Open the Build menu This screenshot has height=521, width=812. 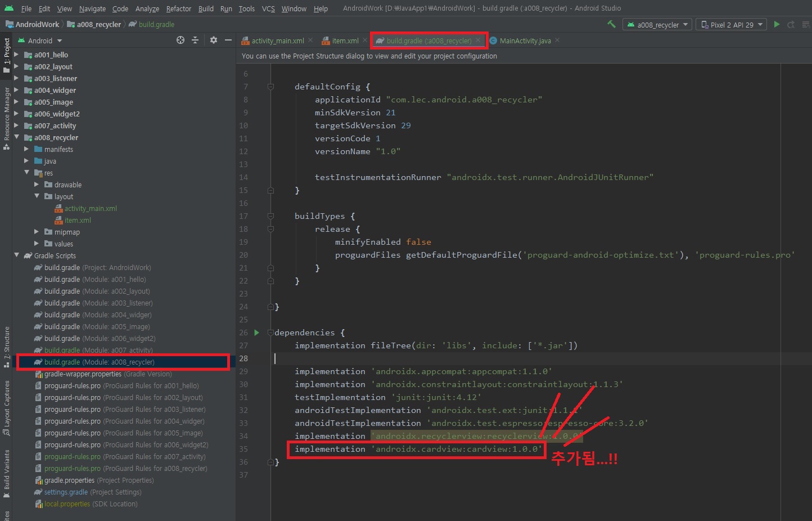206,8
